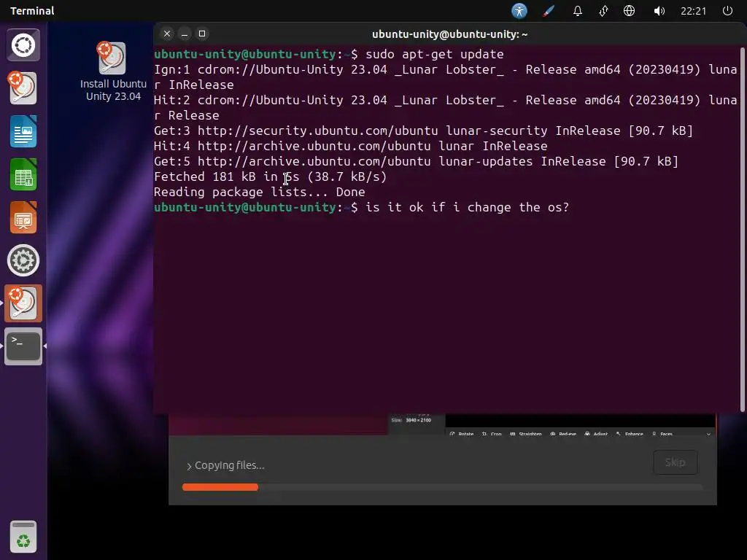This screenshot has width=747, height=560.
Task: Click the Terminal label in top panel
Action: point(32,10)
